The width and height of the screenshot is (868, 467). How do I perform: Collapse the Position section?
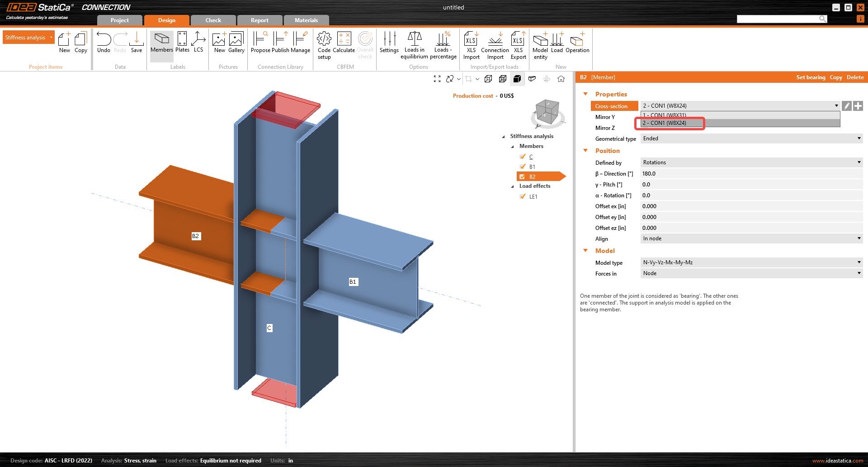[585, 151]
